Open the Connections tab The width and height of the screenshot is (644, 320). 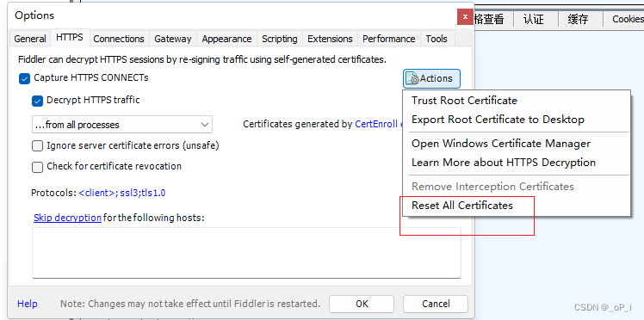pyautogui.click(x=119, y=39)
